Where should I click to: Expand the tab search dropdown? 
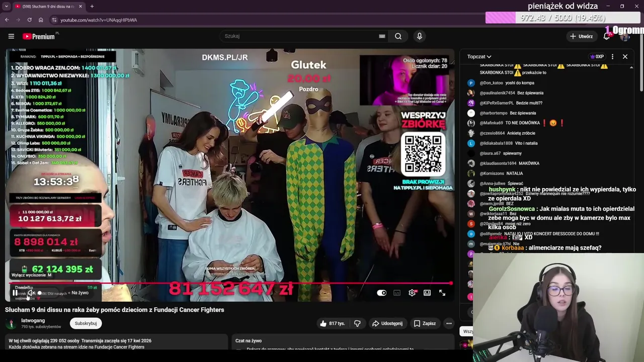(x=6, y=7)
